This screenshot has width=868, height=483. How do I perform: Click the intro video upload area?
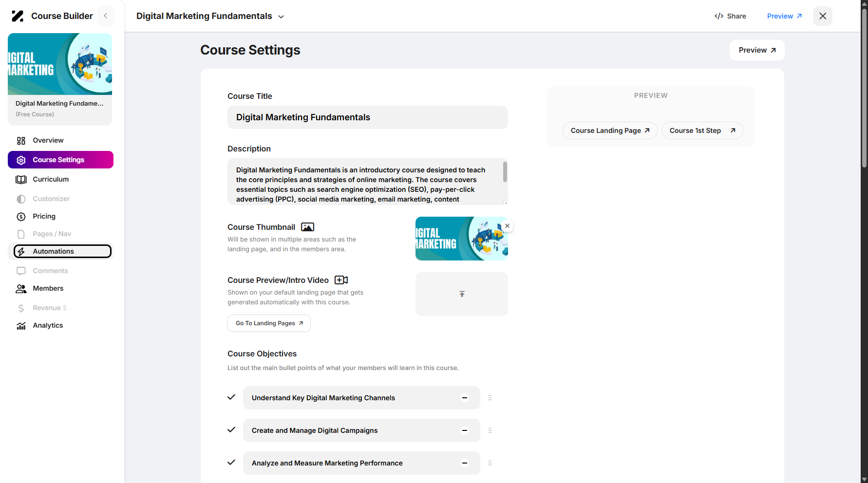pyautogui.click(x=462, y=294)
